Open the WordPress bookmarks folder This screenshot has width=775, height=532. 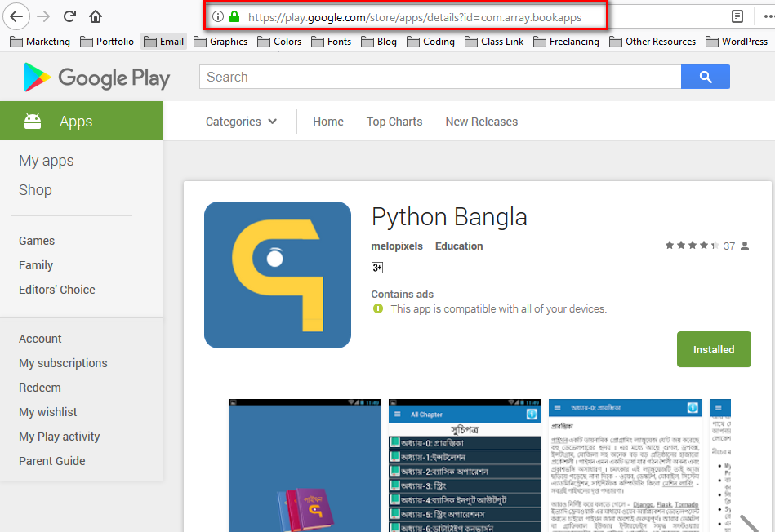click(736, 42)
